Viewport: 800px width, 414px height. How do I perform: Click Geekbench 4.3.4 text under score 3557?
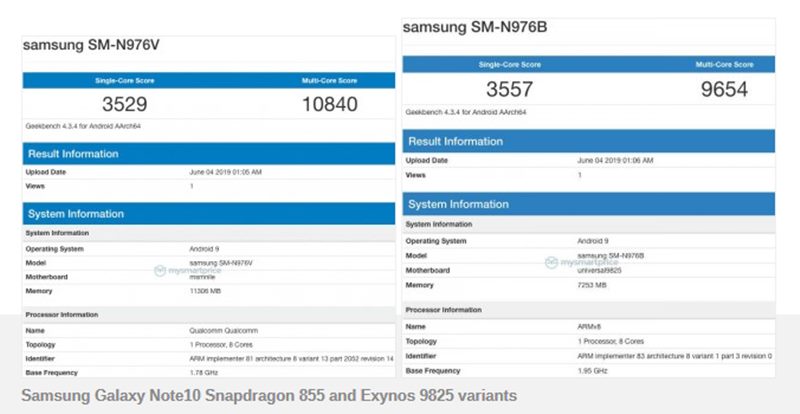(466, 112)
